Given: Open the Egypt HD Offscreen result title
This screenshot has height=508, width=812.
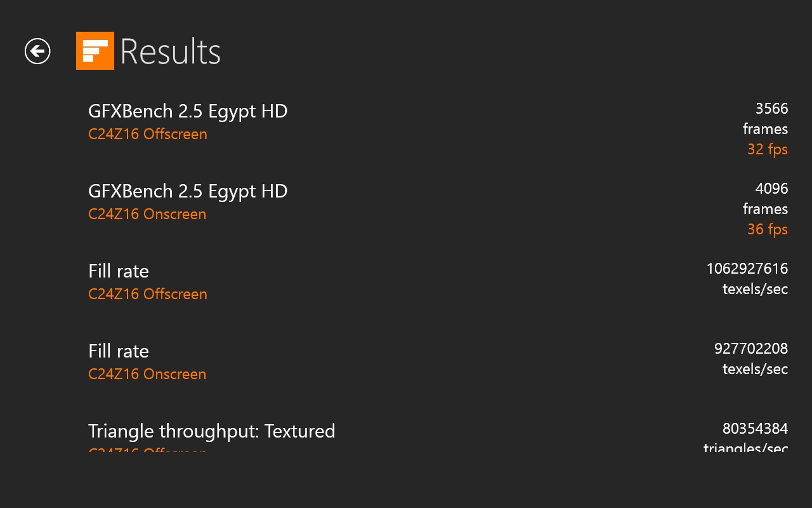Looking at the screenshot, I should click(188, 111).
